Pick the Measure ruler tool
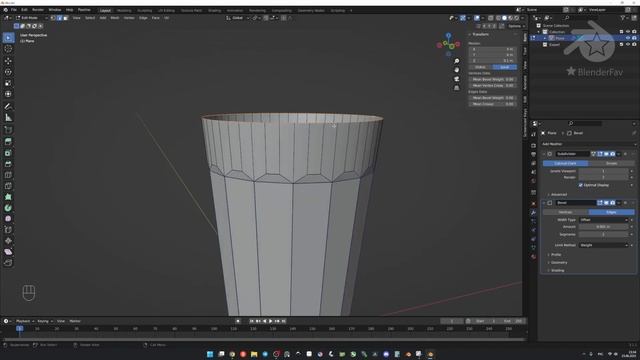Viewport: 640px width, 360px height. [8, 118]
